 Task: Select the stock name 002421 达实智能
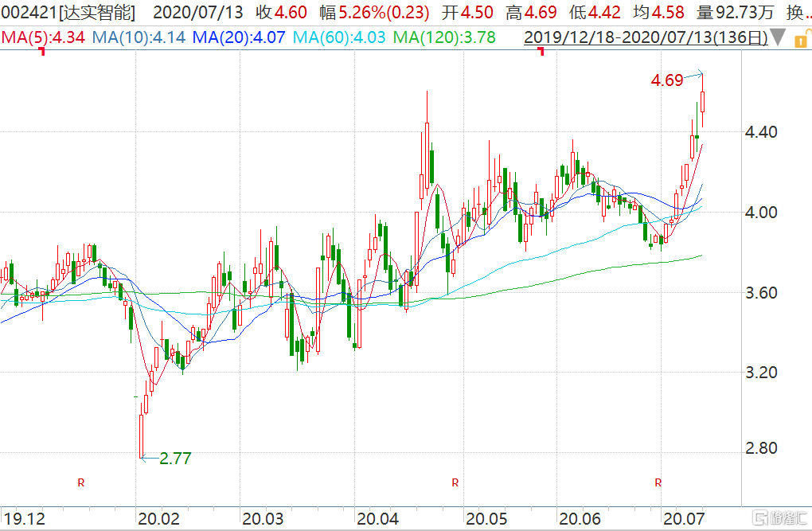click(68, 13)
